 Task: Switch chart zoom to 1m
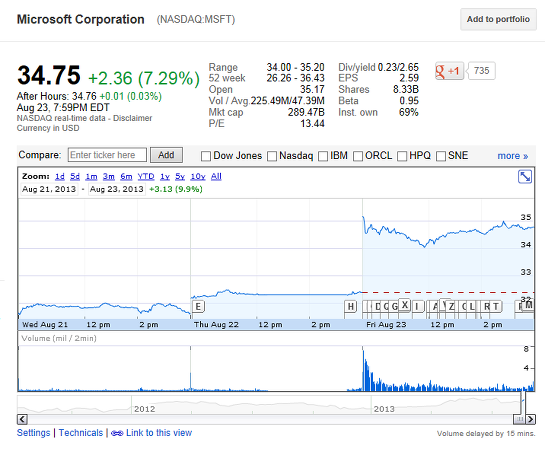pyautogui.click(x=91, y=177)
